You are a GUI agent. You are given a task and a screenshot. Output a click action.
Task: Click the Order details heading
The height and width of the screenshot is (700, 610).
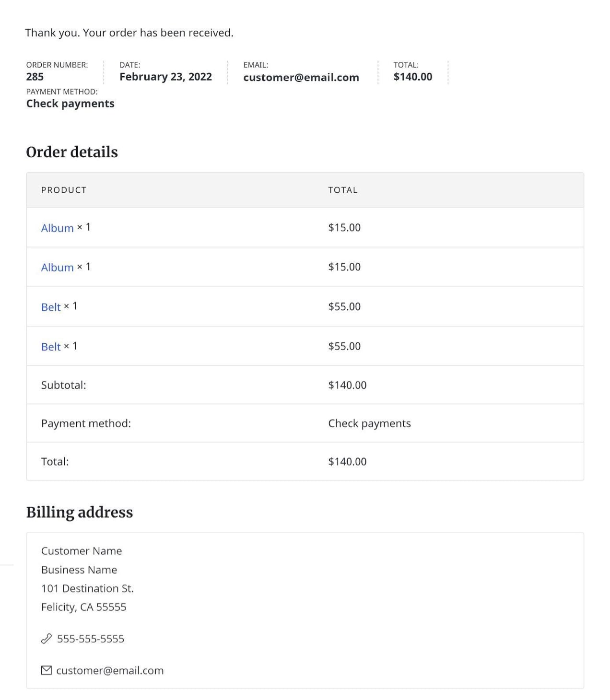(x=72, y=152)
